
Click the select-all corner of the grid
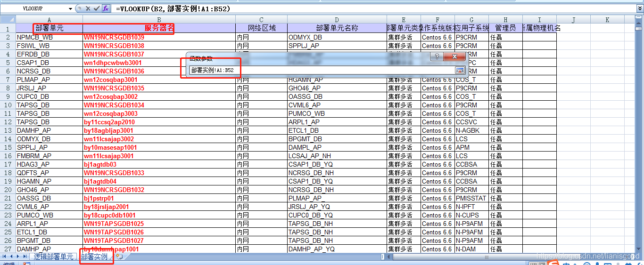[x=8, y=19]
